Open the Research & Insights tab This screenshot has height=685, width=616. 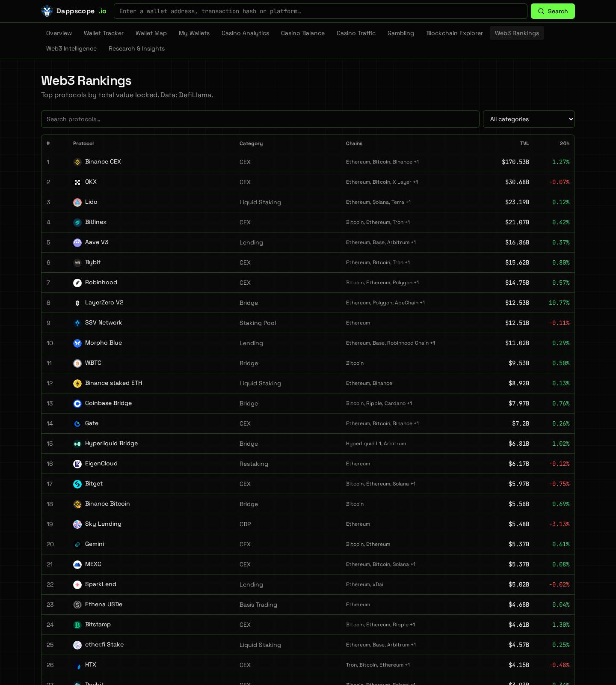136,48
